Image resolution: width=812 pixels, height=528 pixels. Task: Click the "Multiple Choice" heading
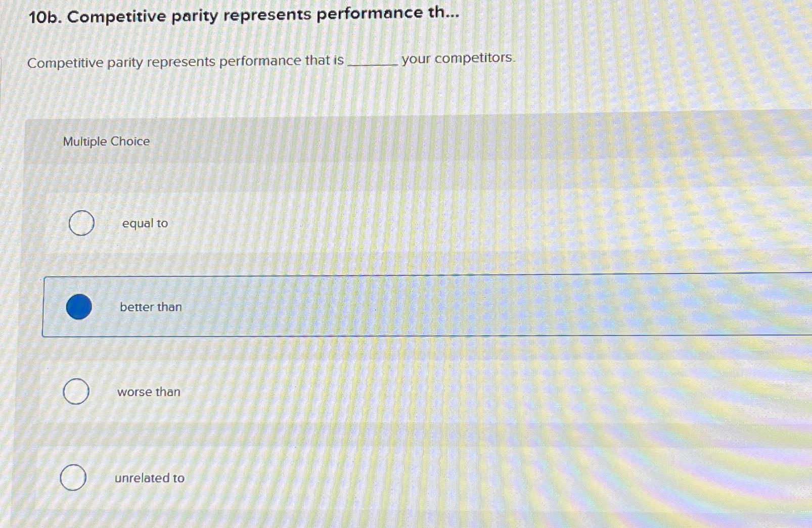106,141
